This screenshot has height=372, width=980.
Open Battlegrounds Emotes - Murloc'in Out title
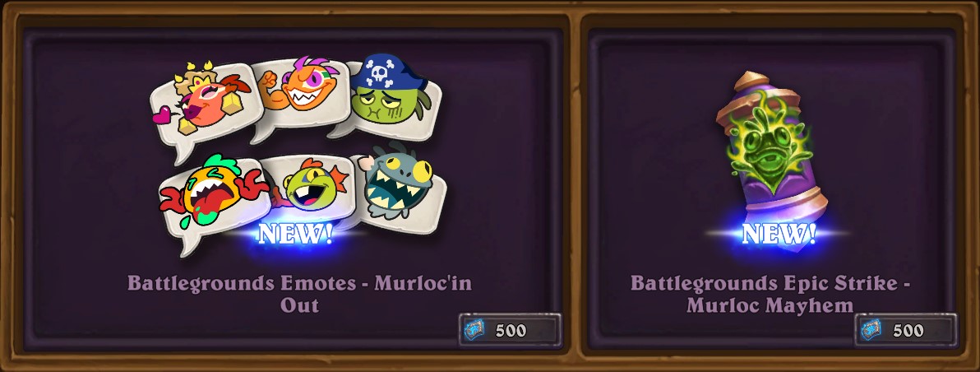tap(299, 294)
